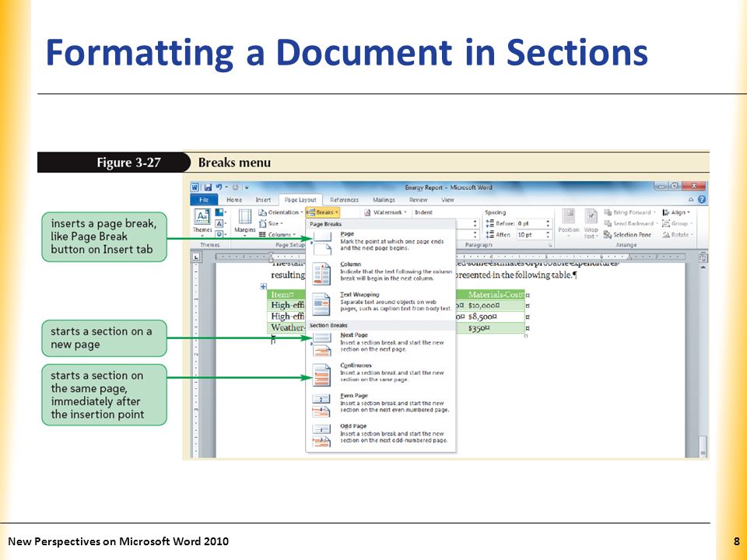Open the Review tab
Viewport: 747px width, 560px height.
(419, 200)
